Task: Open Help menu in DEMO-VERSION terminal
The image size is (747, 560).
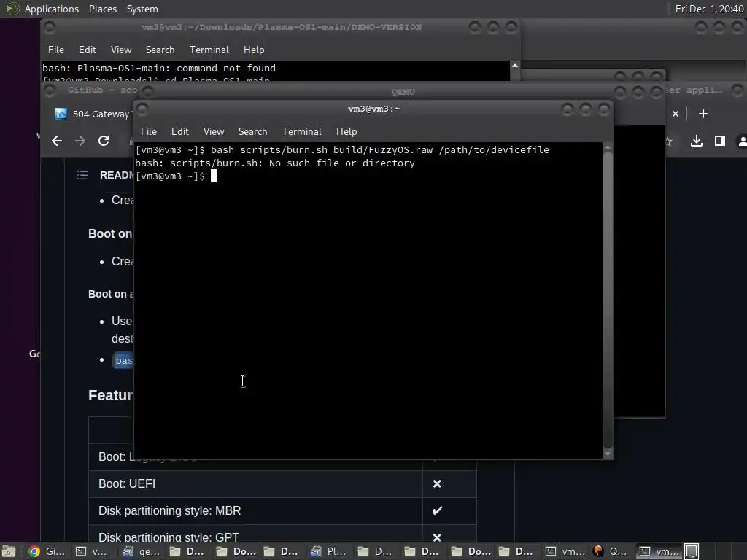Action: tap(254, 50)
